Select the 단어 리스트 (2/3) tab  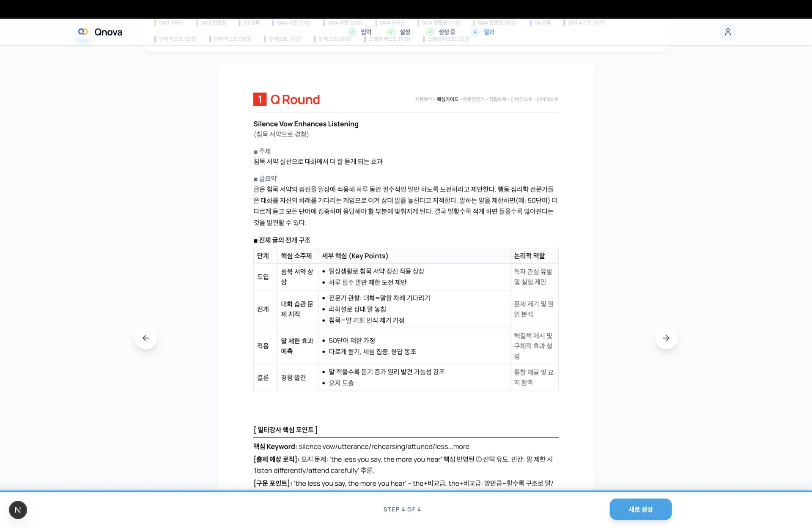pyautogui.click(x=177, y=39)
